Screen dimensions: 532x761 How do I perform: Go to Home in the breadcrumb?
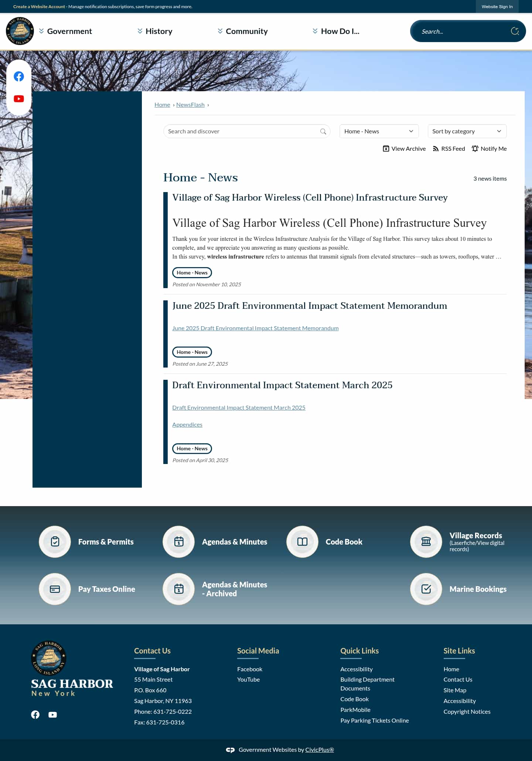pyautogui.click(x=162, y=105)
